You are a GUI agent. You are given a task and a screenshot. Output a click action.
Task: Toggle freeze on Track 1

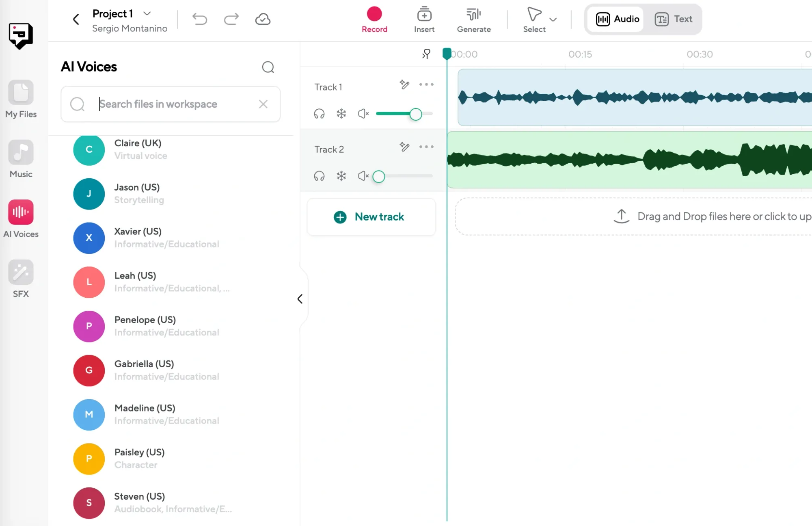(x=341, y=114)
